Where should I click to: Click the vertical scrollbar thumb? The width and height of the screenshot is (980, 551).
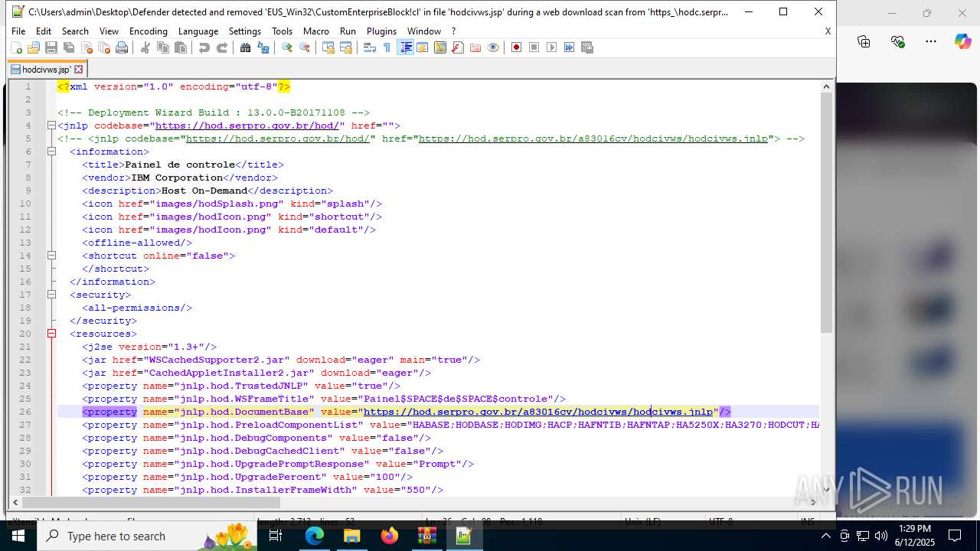826,213
